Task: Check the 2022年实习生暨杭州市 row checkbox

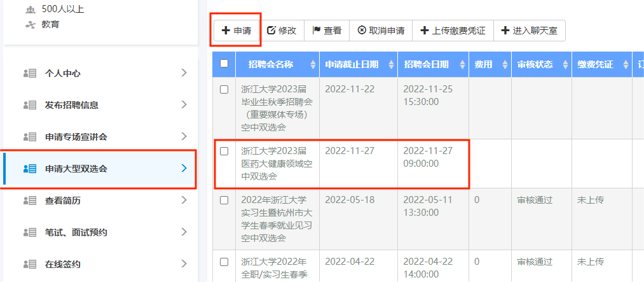Action: [224, 201]
